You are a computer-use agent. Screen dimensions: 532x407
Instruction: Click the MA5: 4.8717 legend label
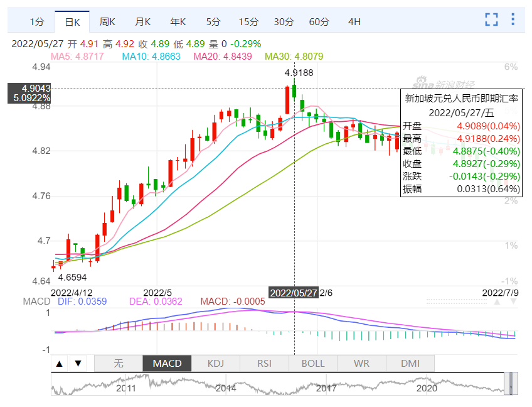point(77,57)
